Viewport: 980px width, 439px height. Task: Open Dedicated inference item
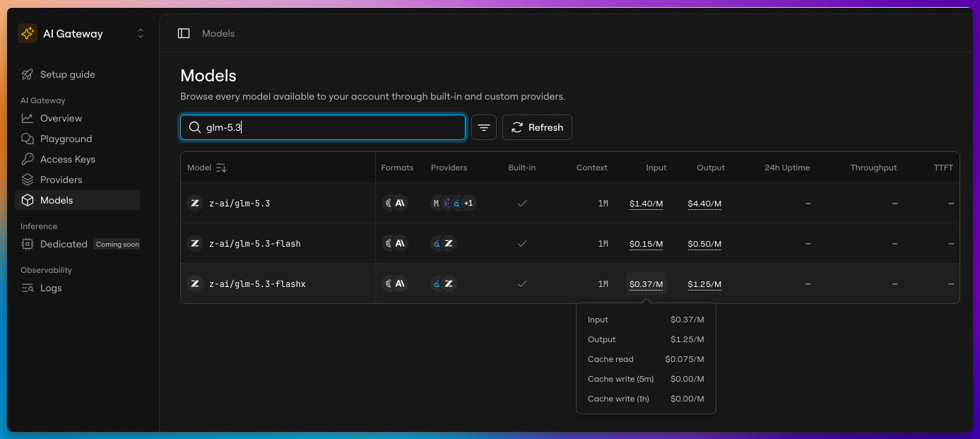[77, 244]
